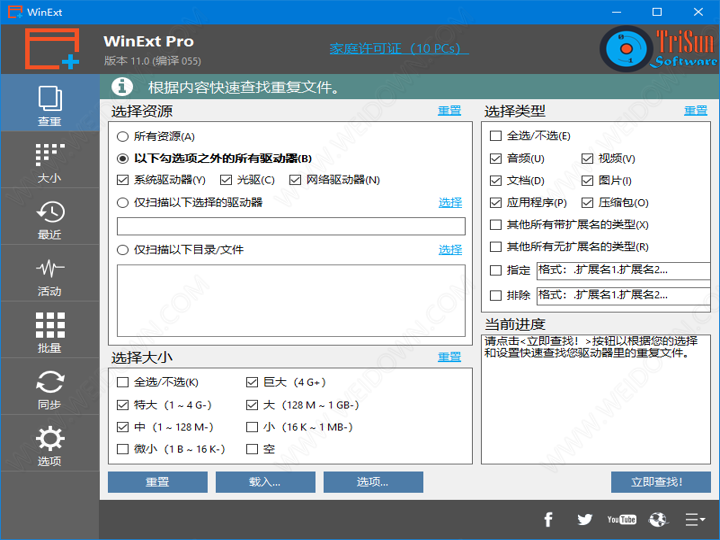The image size is (720, 540).
Task: Check 小 (16 K ~ 1 MB-) checkbox
Action: tap(252, 427)
